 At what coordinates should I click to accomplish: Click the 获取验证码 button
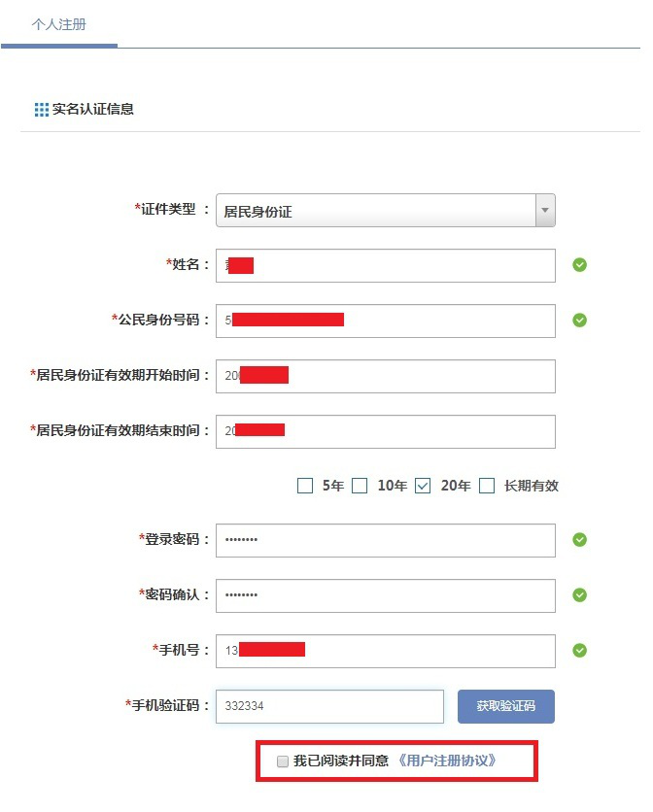tap(506, 706)
